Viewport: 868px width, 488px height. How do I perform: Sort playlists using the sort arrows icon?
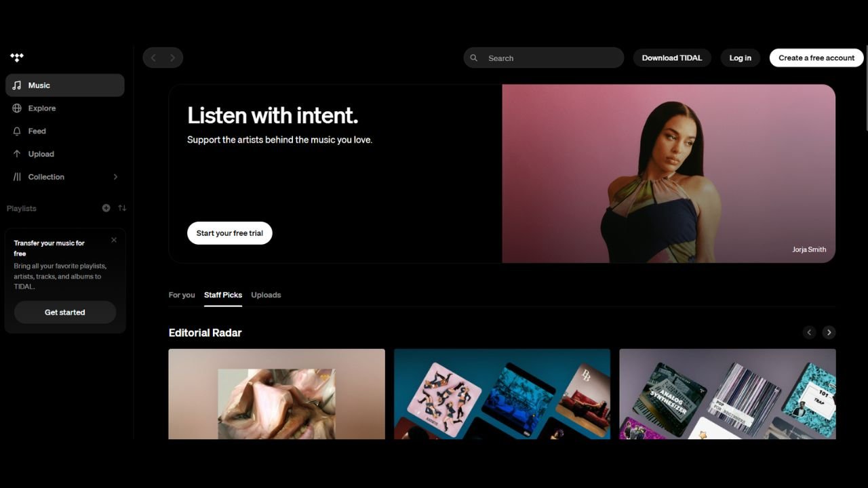122,208
